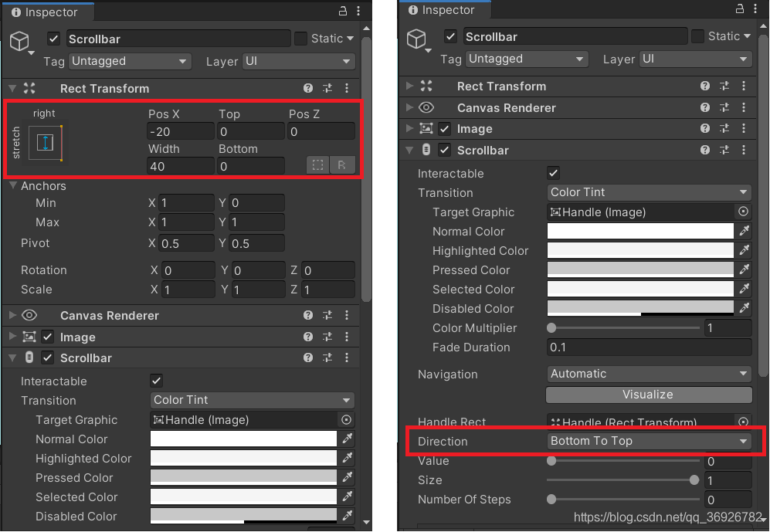
Task: Toggle Scrollbar object active checkbox in right panel
Action: click(450, 36)
